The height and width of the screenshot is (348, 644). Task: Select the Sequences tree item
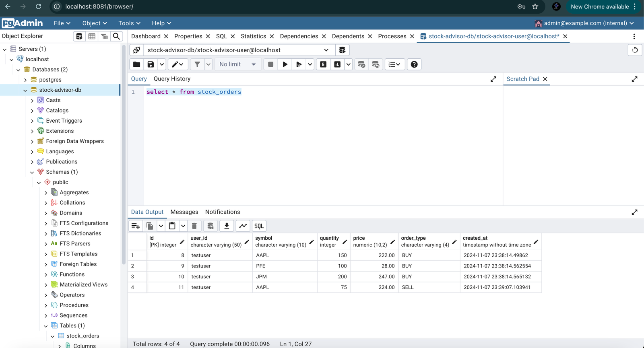[73, 315]
